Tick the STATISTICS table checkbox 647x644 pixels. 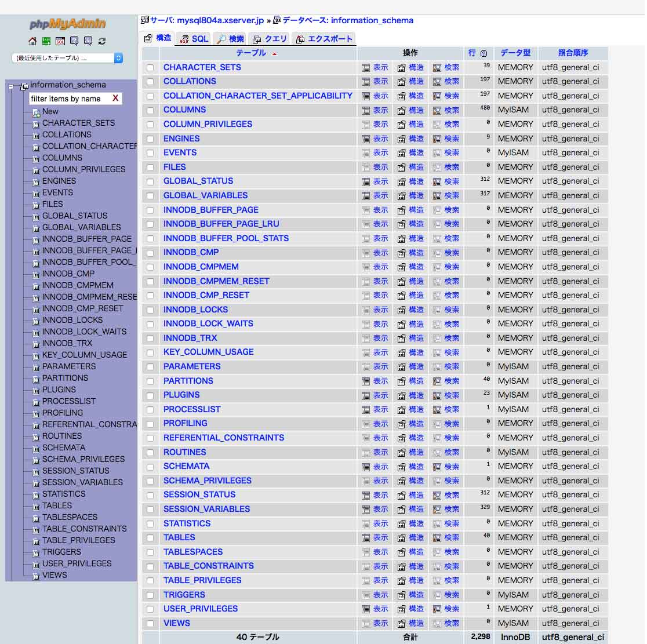click(150, 524)
